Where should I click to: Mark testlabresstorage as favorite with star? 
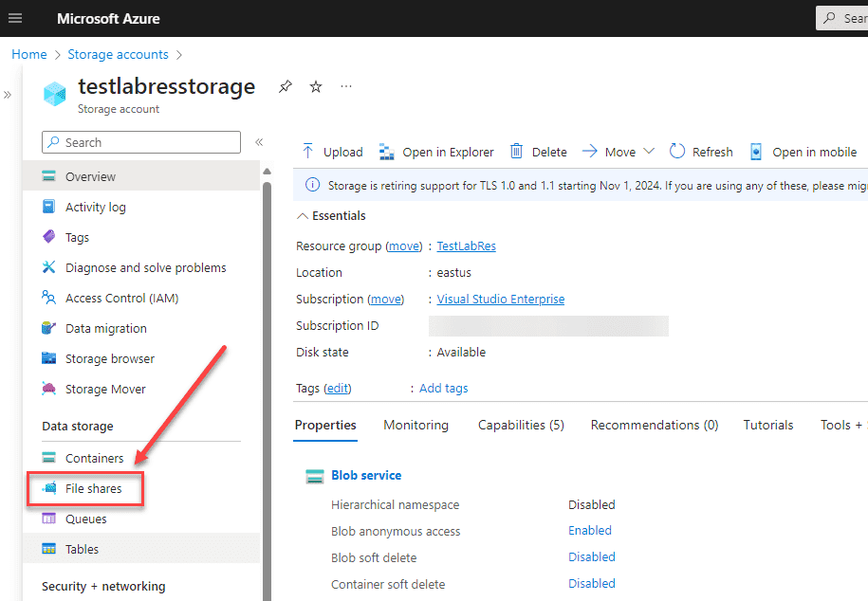pos(316,86)
